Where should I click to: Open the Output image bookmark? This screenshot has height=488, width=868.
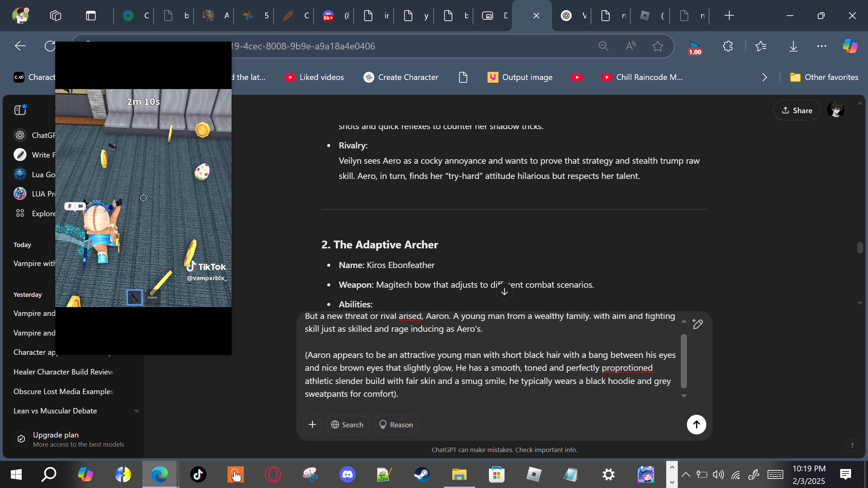[x=520, y=77]
